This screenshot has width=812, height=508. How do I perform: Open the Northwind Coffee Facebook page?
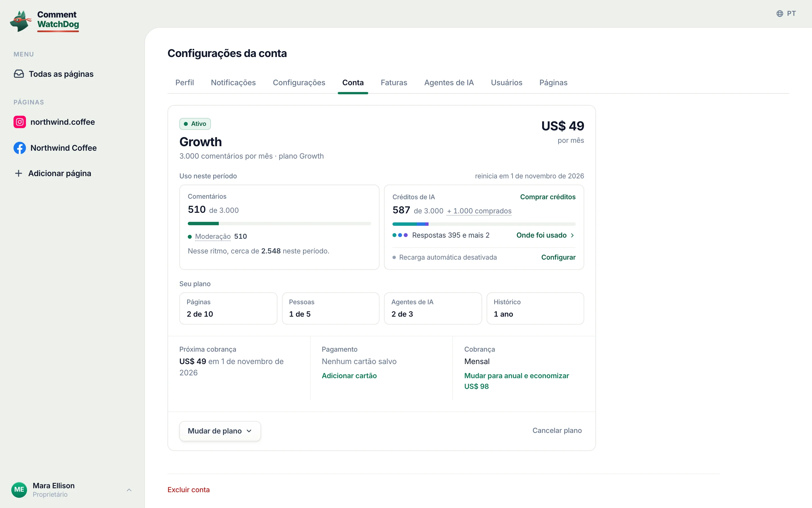(x=55, y=148)
